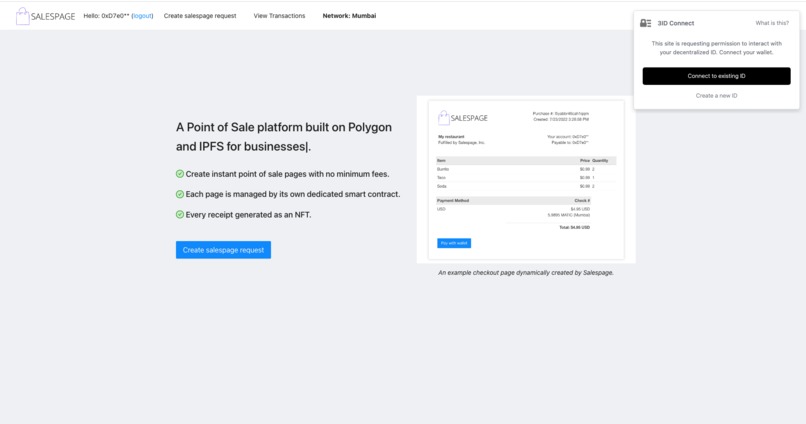Click 'Every receipt generated as an NFT.' text
Screen dimensions: 806x424
point(248,215)
